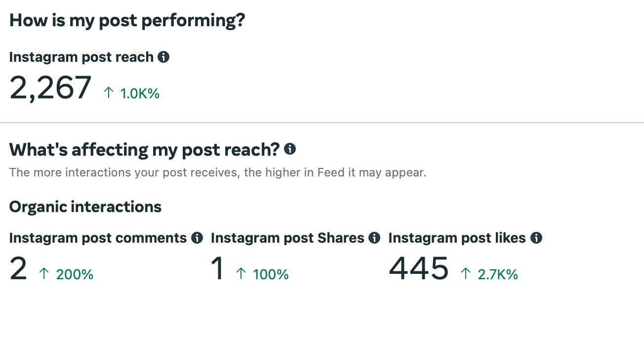
Task: Click info icon next to Instagram post comments
Action: pos(197,238)
